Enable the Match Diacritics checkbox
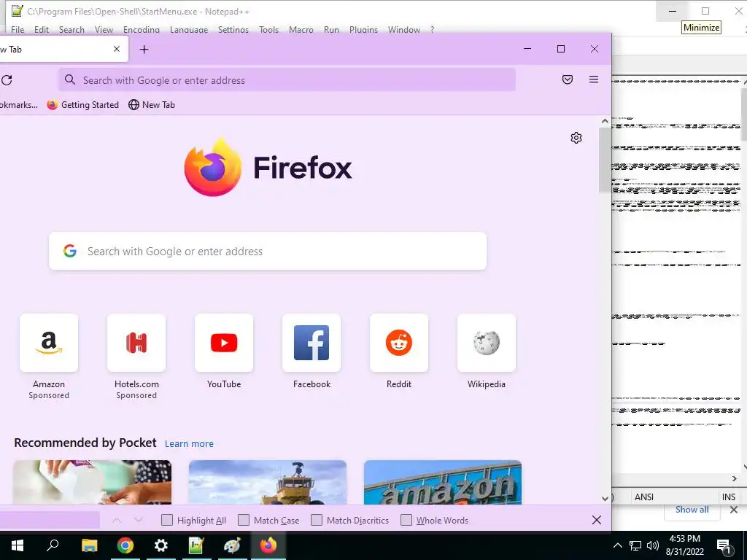The width and height of the screenshot is (747, 560). [x=317, y=520]
